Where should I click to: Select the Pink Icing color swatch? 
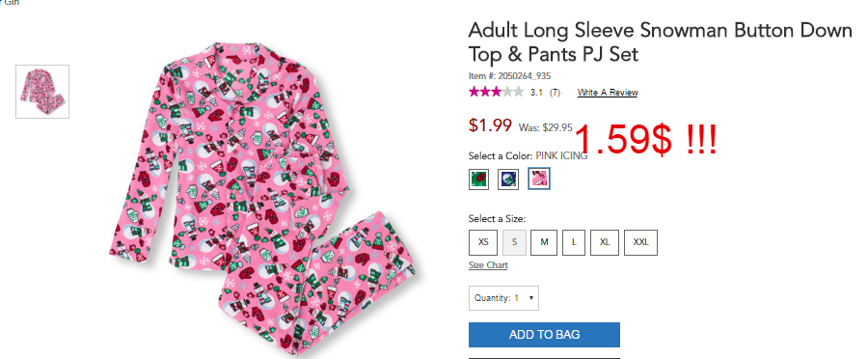[x=538, y=179]
